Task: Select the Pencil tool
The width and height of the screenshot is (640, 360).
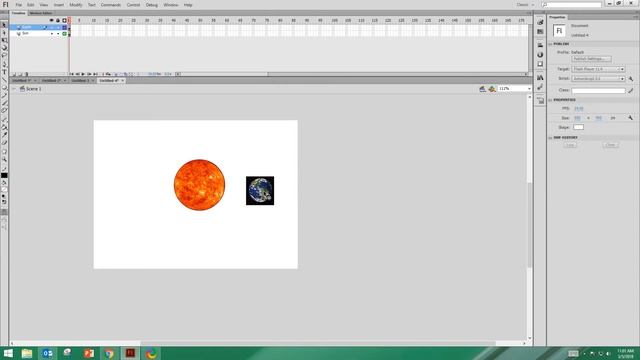Action: 4,95
